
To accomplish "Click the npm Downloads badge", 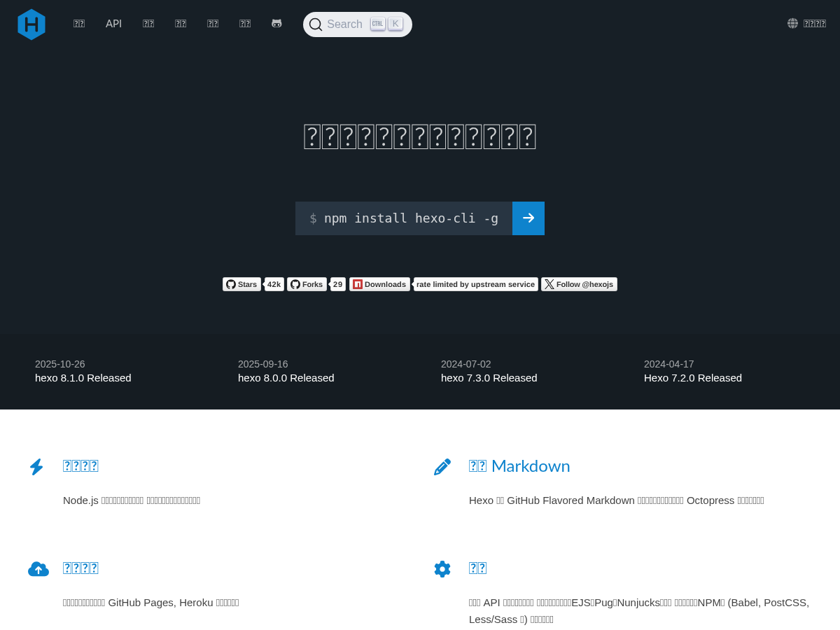I will pos(379,284).
